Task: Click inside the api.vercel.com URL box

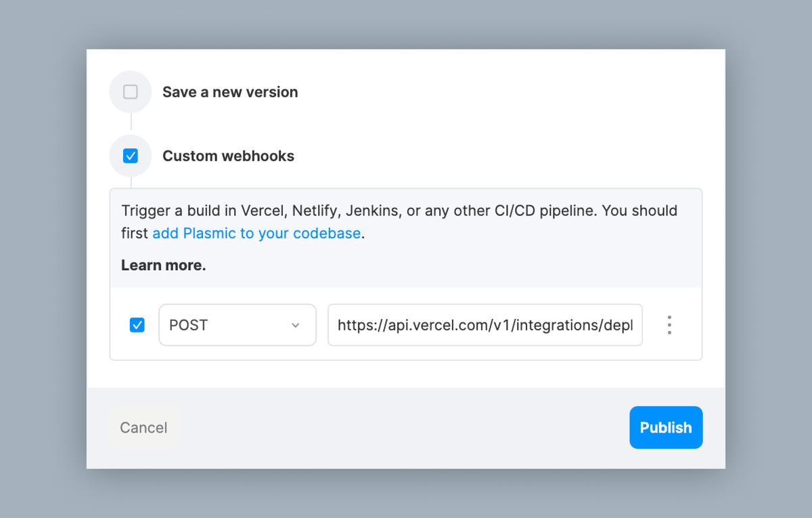Action: (x=484, y=325)
